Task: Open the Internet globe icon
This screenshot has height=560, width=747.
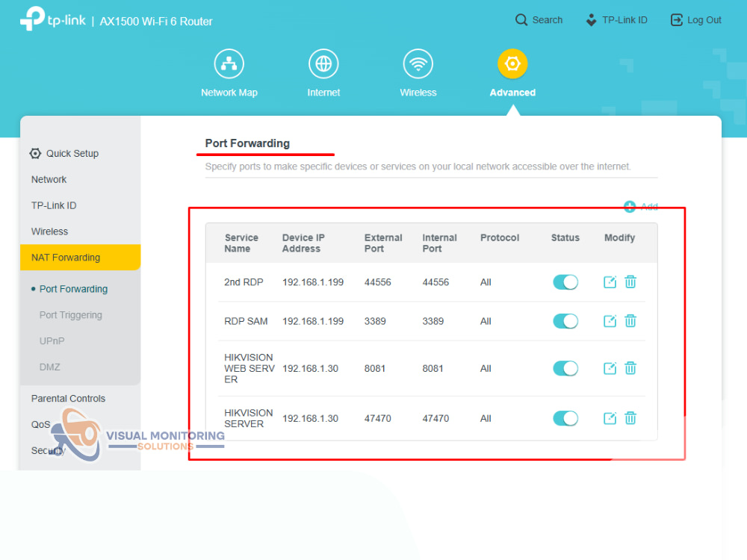Action: click(323, 63)
